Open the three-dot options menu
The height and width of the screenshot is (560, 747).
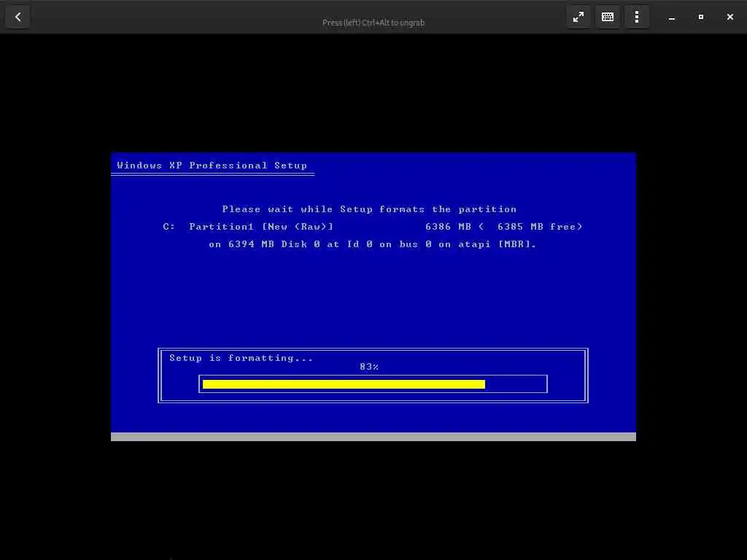coord(636,17)
